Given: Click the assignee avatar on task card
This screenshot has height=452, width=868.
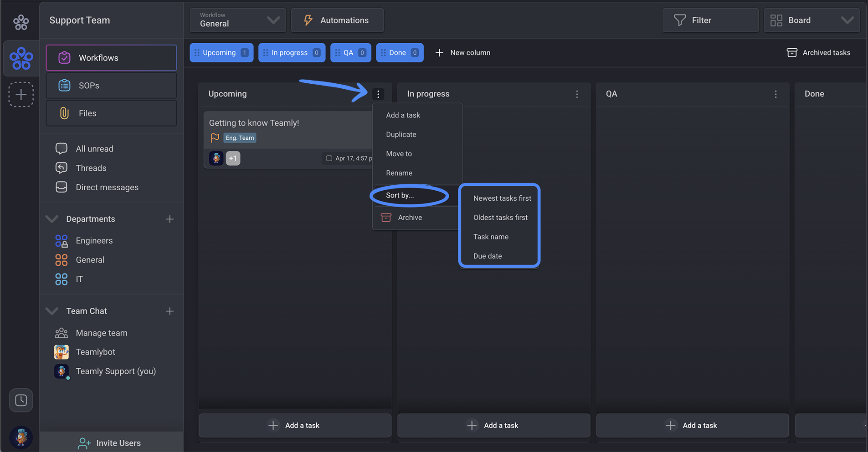Looking at the screenshot, I should [x=216, y=158].
